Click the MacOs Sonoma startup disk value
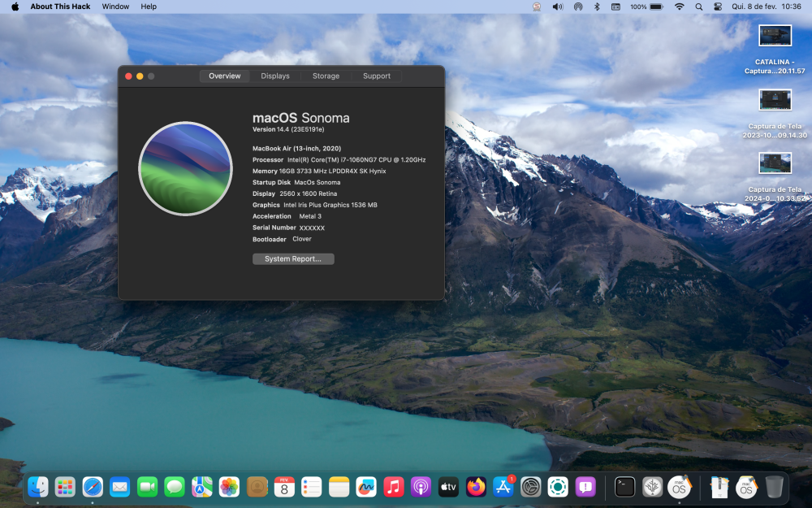The height and width of the screenshot is (508, 812). click(x=317, y=182)
